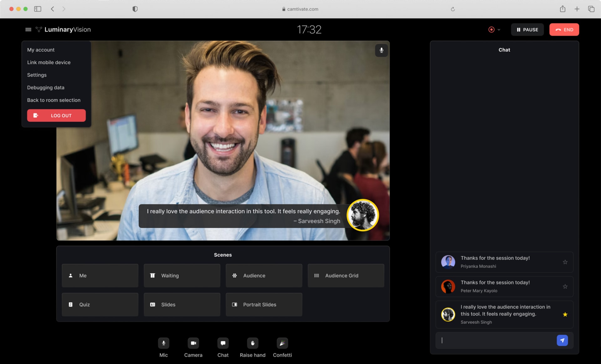This screenshot has height=364, width=601.
Task: Select the Slides scene layout
Action: point(182,304)
